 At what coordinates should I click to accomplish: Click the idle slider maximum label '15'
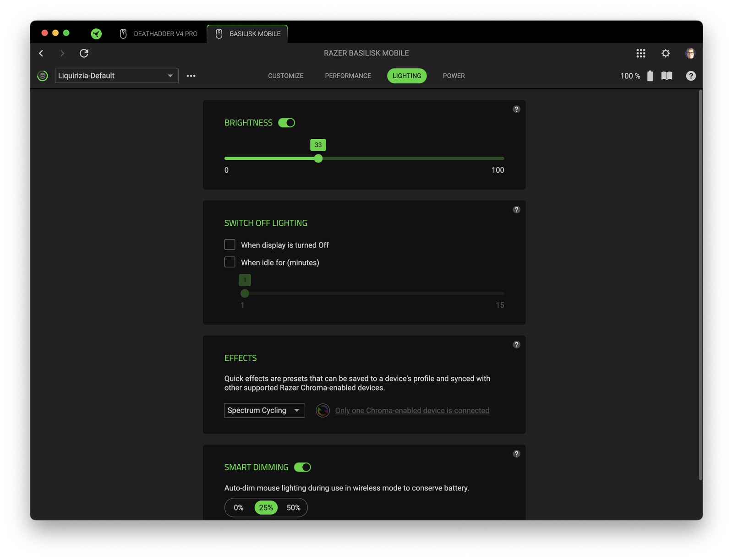pos(500,305)
